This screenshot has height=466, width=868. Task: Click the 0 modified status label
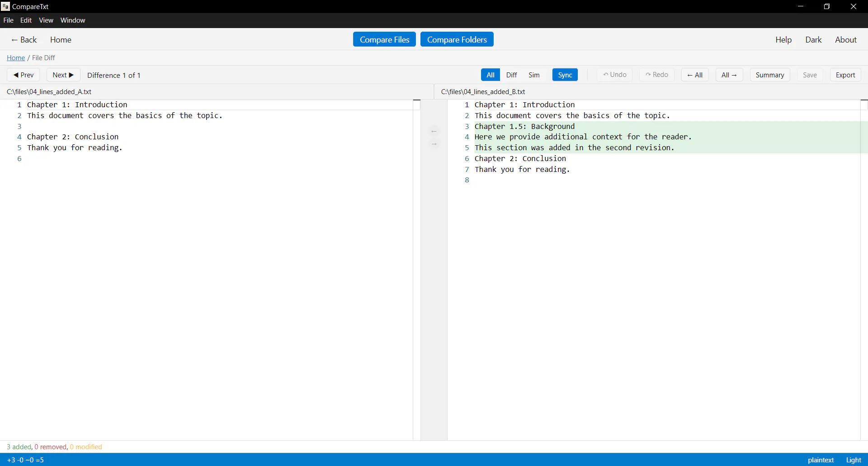coord(86,447)
